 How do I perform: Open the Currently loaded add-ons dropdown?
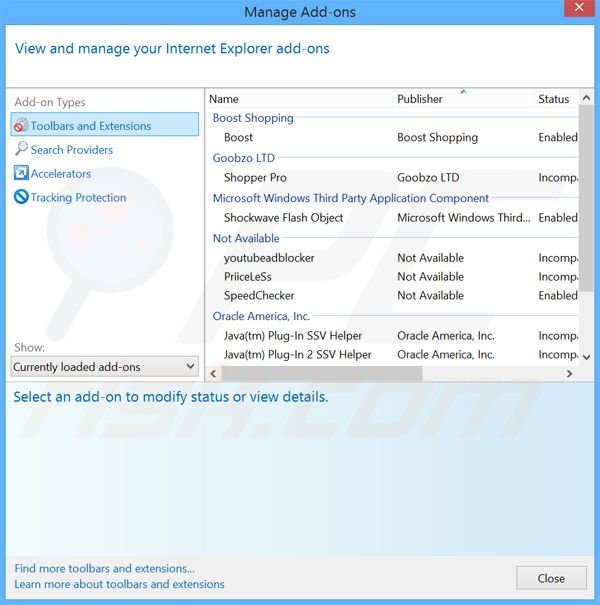point(105,367)
